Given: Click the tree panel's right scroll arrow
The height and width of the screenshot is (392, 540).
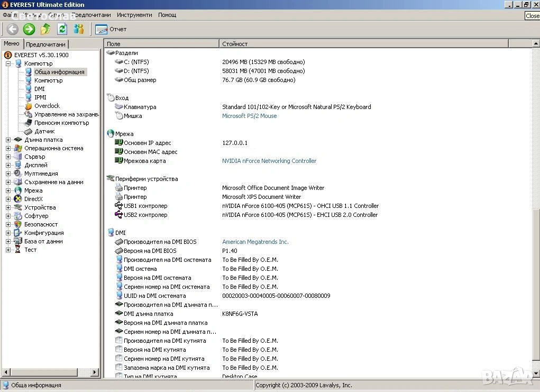Looking at the screenshot, I should click(x=95, y=372).
